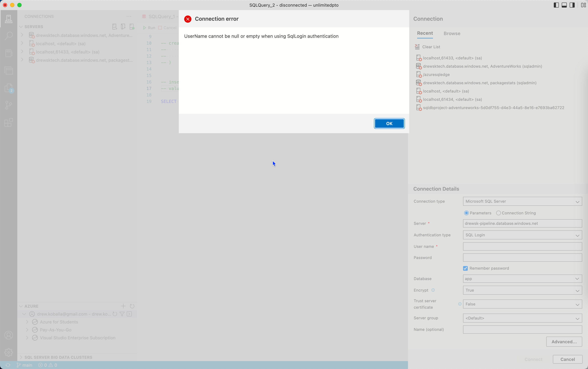This screenshot has width=588, height=369.
Task: Type a username in the User name field
Action: pos(522,246)
